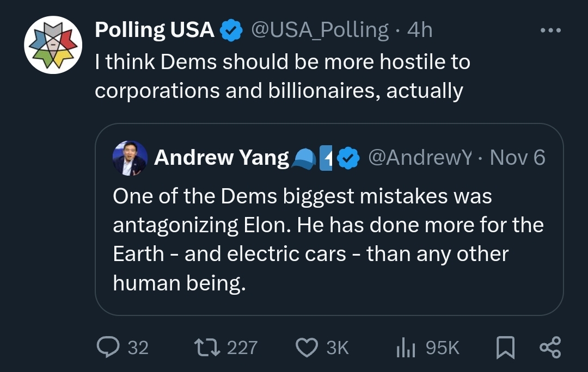Image resolution: width=588 pixels, height=372 pixels.
Task: Repost the Polling USA tweet
Action: 207,347
